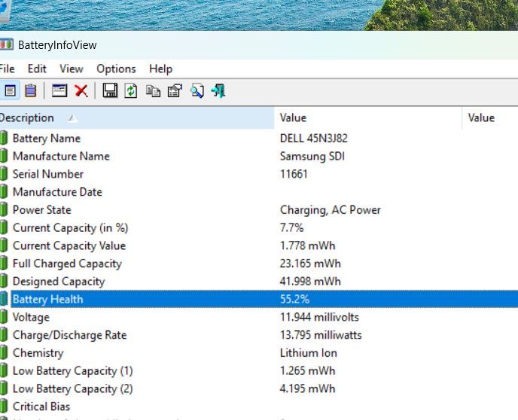Open the Properties icon in the toolbar
This screenshot has height=420, width=518.
tap(175, 91)
